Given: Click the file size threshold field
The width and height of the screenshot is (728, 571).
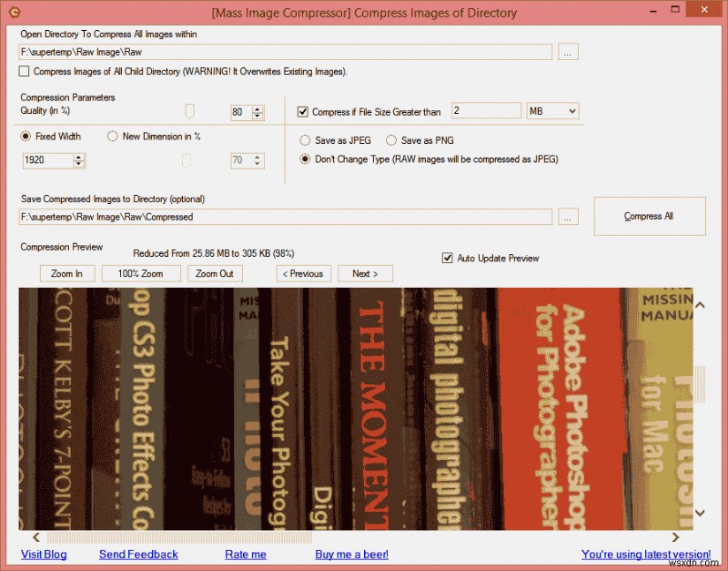Looking at the screenshot, I should tap(486, 110).
